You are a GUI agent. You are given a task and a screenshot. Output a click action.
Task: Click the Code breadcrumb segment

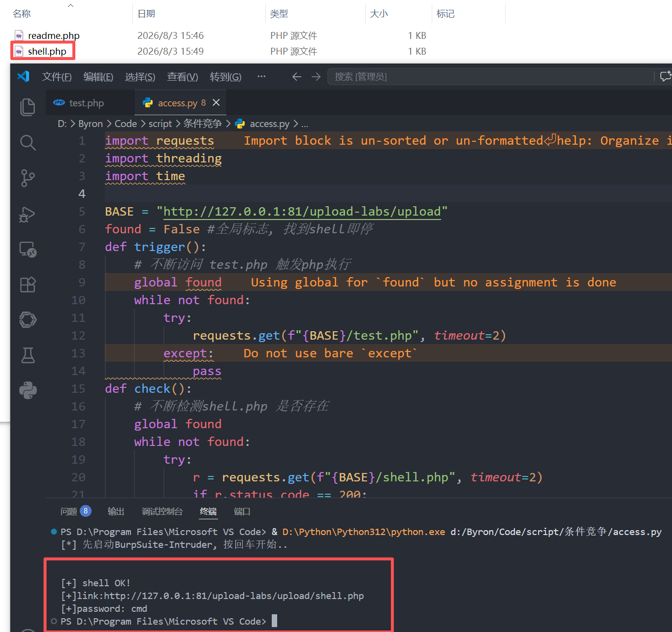[126, 124]
